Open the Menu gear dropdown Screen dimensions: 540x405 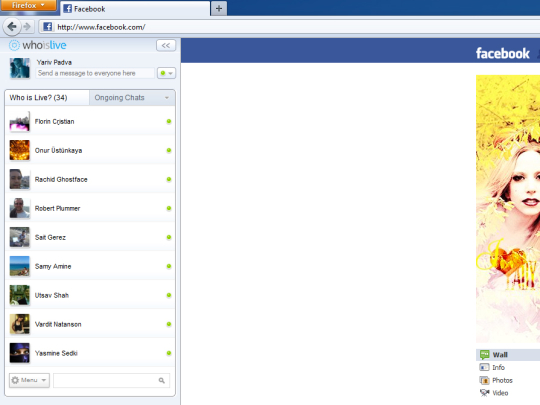[29, 380]
